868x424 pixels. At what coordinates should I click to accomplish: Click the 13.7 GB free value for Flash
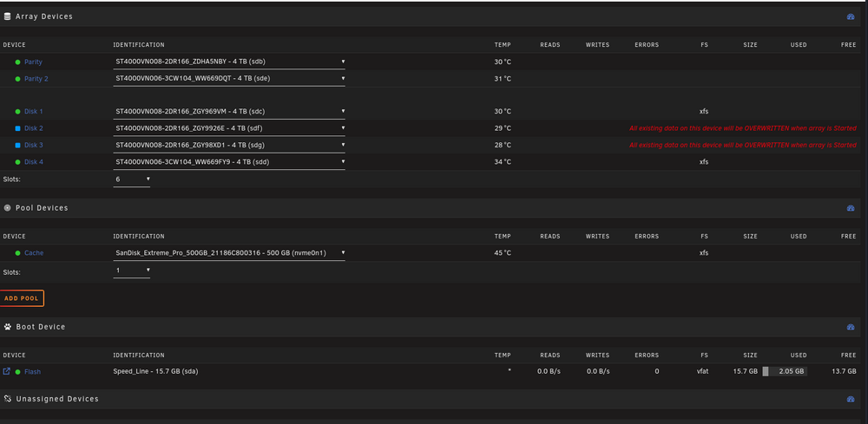[x=845, y=371]
